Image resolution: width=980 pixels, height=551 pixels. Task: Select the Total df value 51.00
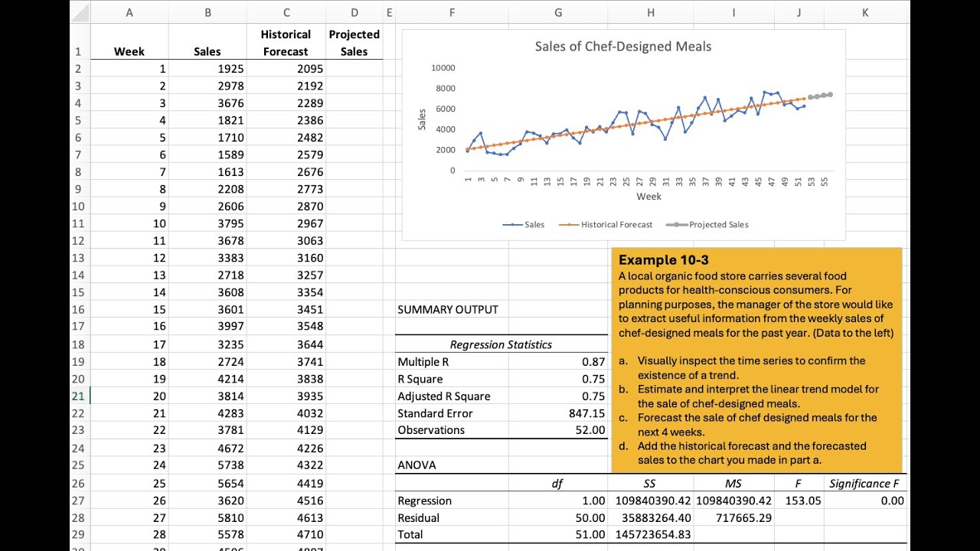click(558, 535)
